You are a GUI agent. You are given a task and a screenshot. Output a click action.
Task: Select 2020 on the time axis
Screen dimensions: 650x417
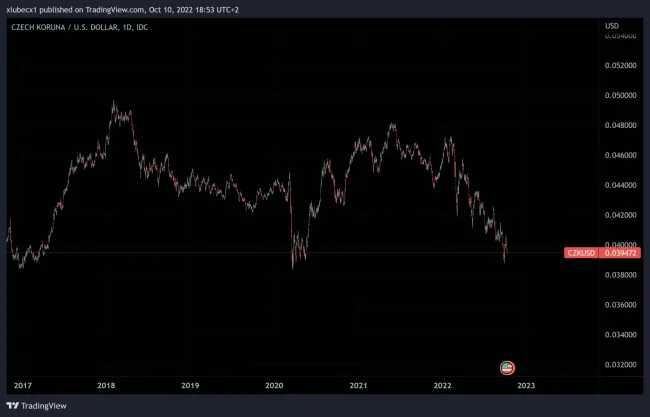(274, 385)
